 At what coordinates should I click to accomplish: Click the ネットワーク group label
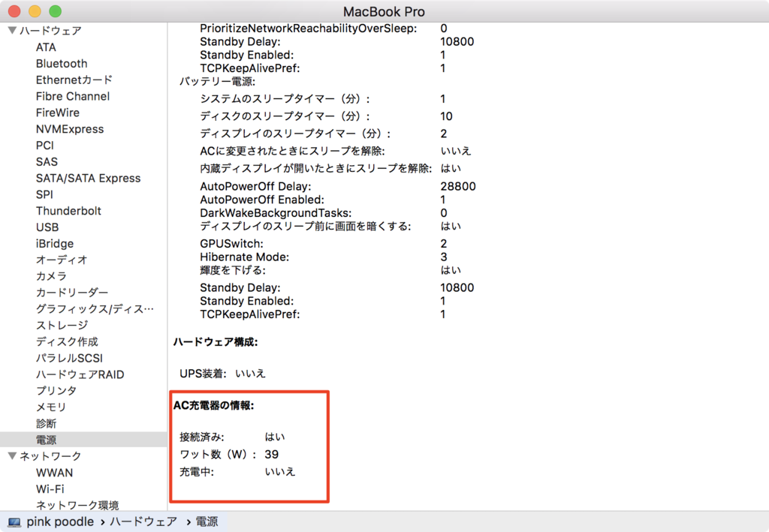click(50, 456)
